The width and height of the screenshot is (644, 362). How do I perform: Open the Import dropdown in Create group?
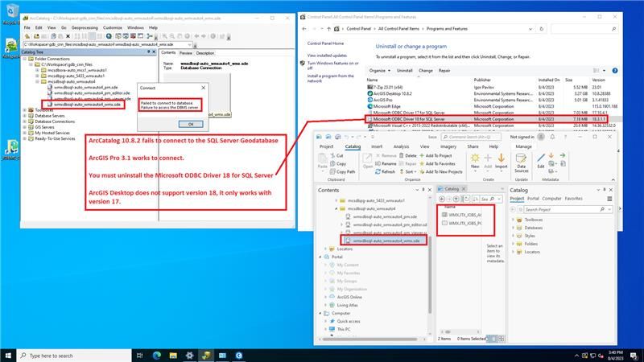(x=501, y=162)
